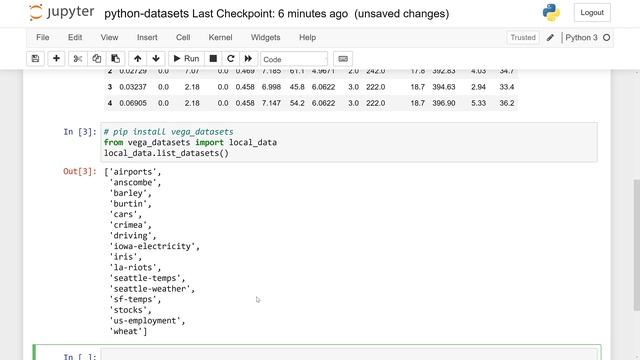
Task: Interrupt the kernel with stop icon
Action: pos(213,59)
